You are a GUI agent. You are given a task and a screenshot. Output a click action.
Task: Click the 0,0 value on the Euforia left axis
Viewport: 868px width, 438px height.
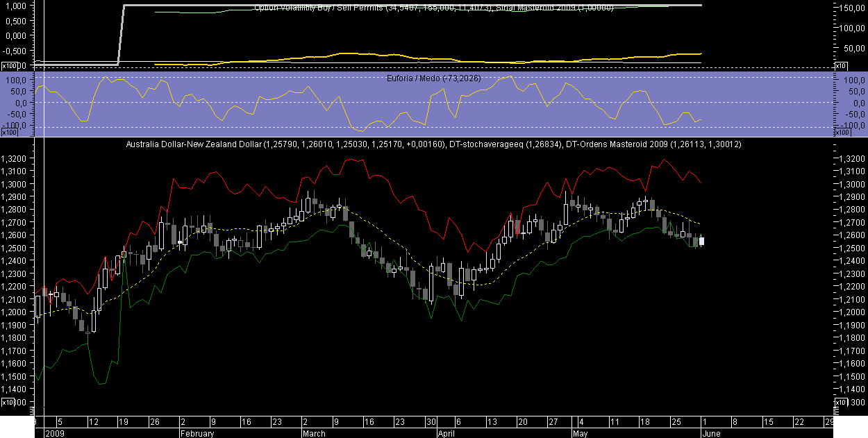19,103
